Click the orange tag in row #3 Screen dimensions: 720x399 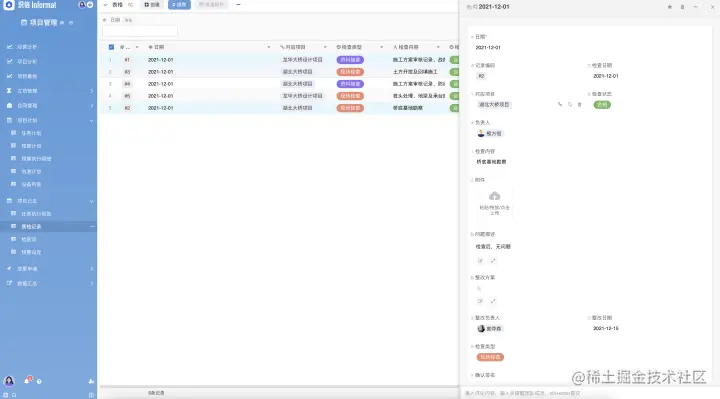(350, 72)
